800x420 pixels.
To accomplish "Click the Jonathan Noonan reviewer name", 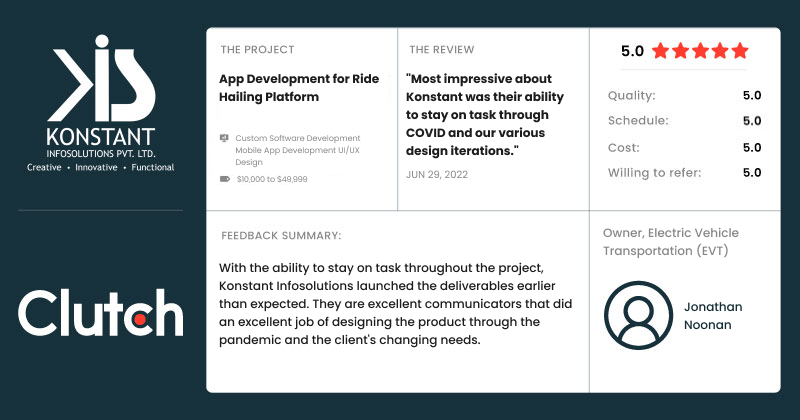I will pos(713,316).
